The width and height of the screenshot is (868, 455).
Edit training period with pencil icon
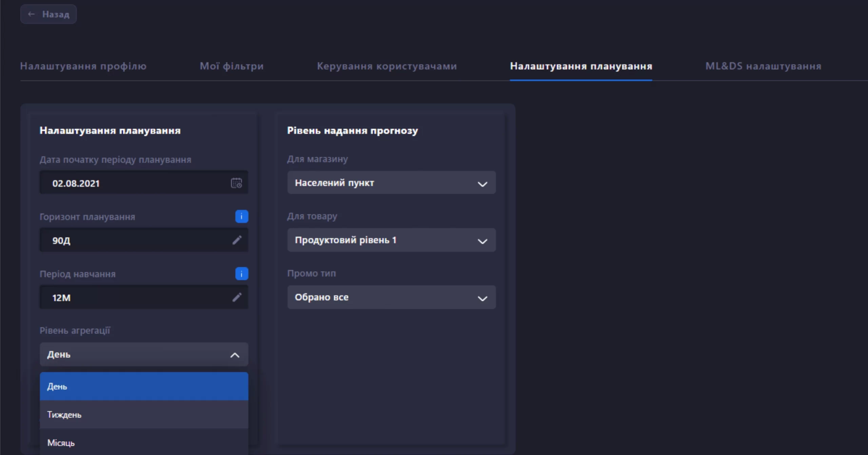(237, 298)
